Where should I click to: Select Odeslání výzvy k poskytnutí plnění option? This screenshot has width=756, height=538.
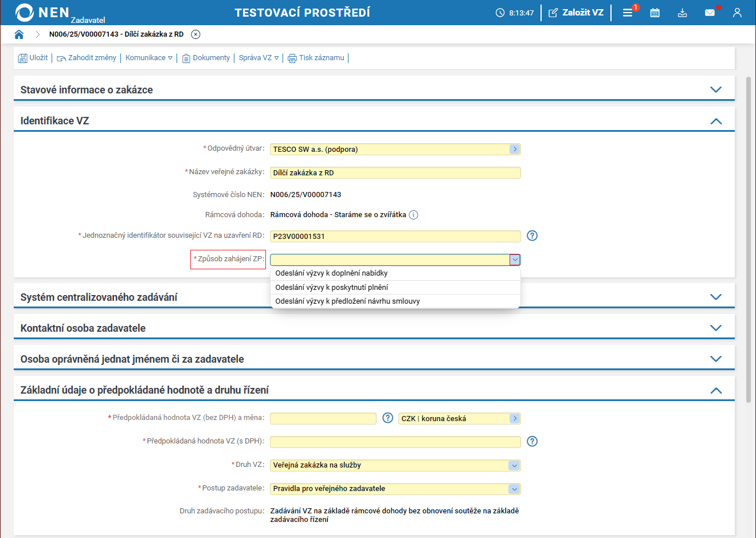(x=331, y=287)
